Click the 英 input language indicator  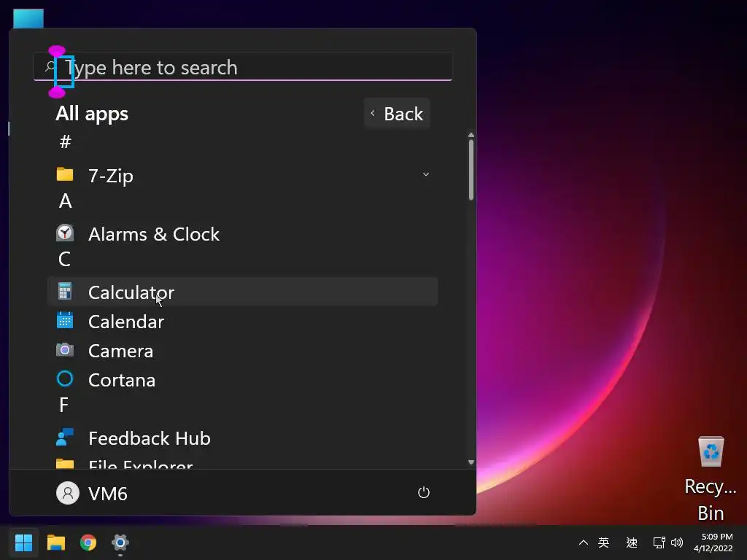point(603,542)
